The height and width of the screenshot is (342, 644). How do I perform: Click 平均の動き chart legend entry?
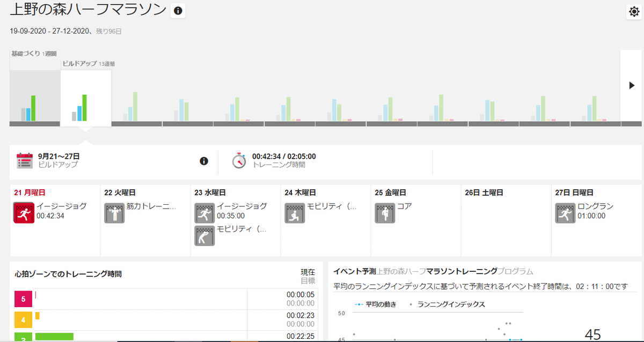(x=375, y=304)
